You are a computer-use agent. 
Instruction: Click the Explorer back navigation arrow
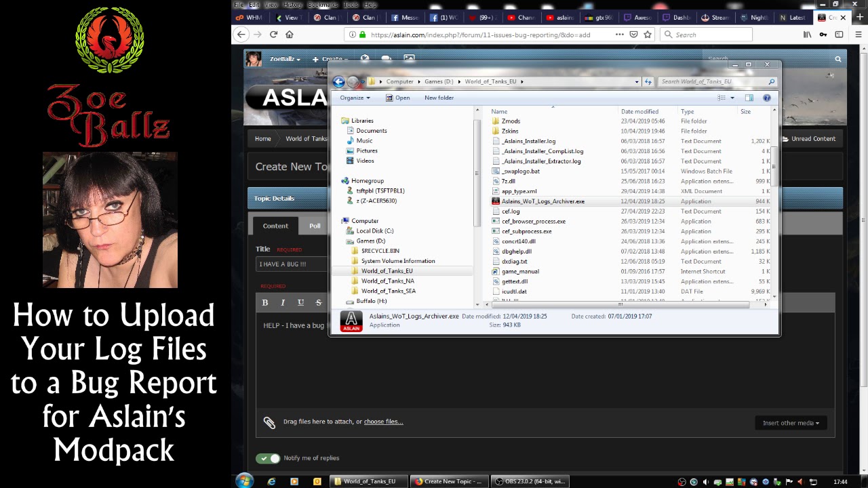339,82
